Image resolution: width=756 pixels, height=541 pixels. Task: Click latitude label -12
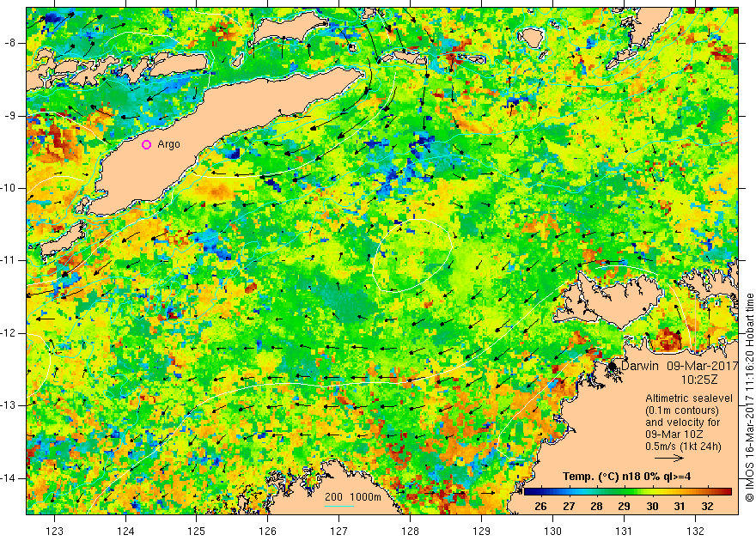9,333
